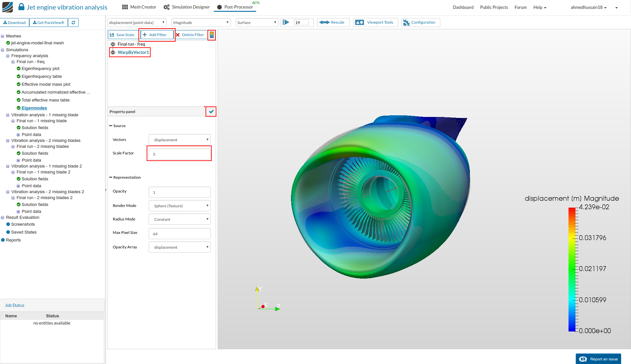This screenshot has width=631, height=364.
Task: Click the Report an issue button
Action: click(598, 359)
